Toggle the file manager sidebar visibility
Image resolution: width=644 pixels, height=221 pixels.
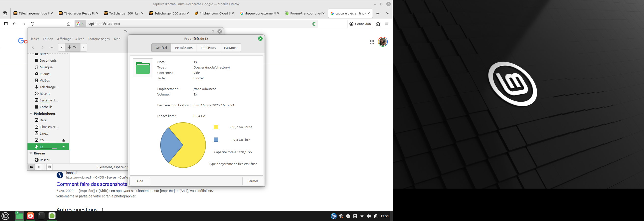pos(50,167)
